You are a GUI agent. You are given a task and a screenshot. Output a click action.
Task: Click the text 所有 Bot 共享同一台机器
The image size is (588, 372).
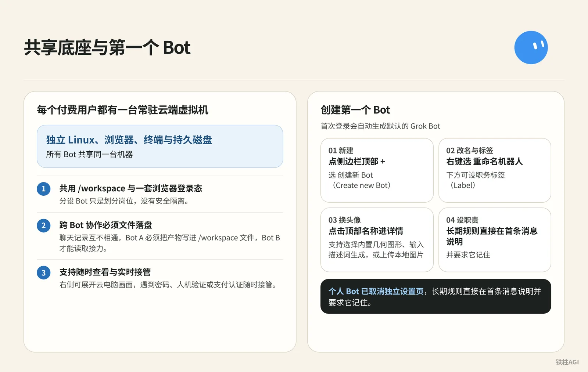[89, 155]
